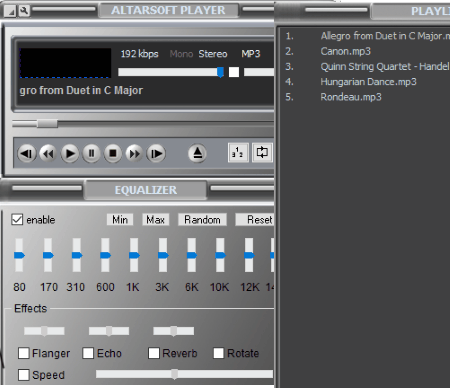Click the white square next to volume
Image resolution: width=450 pixels, height=388 pixels.
tap(234, 72)
